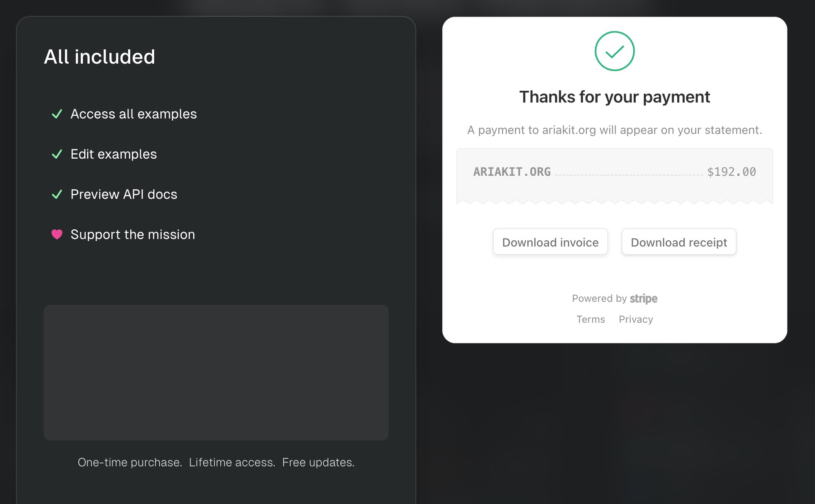Open the Privacy link

coord(636,319)
